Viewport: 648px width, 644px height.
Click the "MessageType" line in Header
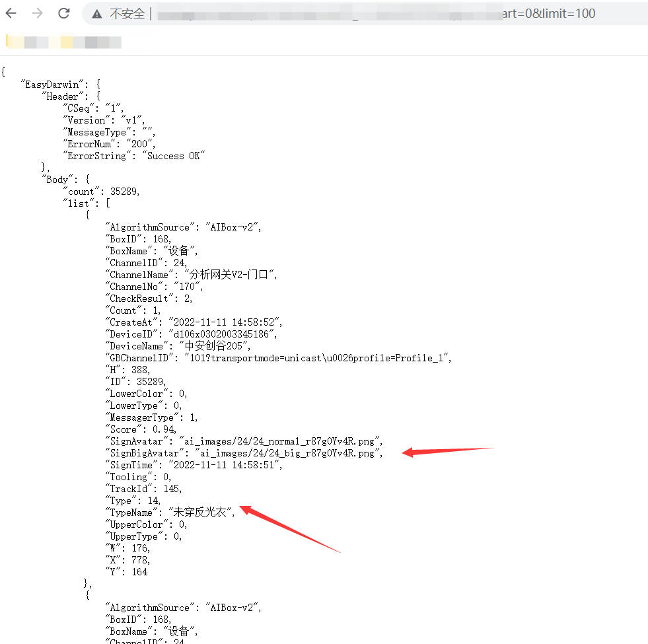click(109, 132)
